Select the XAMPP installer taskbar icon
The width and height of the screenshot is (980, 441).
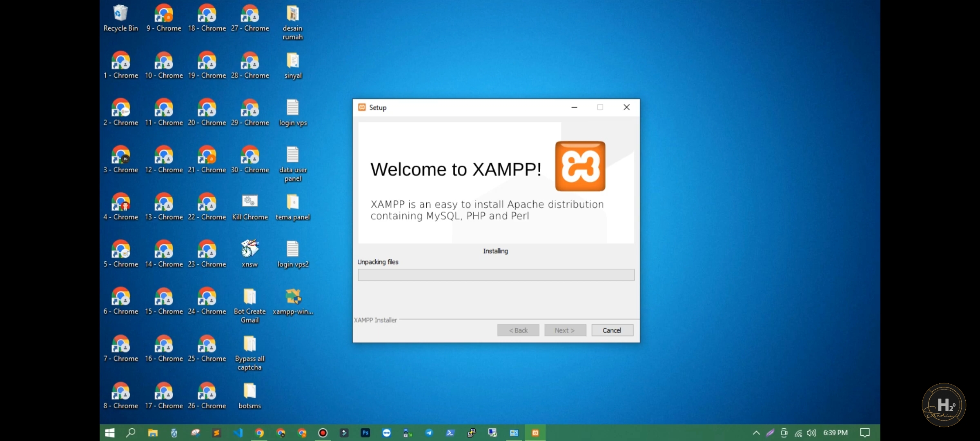click(535, 433)
